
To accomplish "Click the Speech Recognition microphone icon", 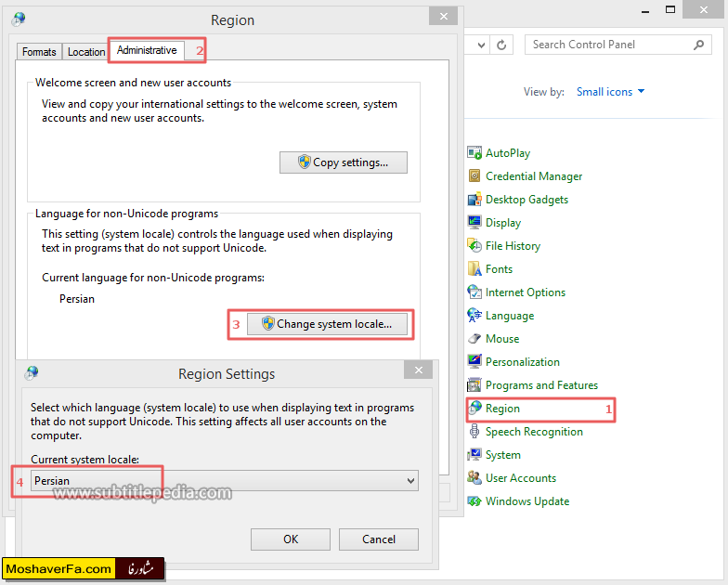I will coord(475,432).
